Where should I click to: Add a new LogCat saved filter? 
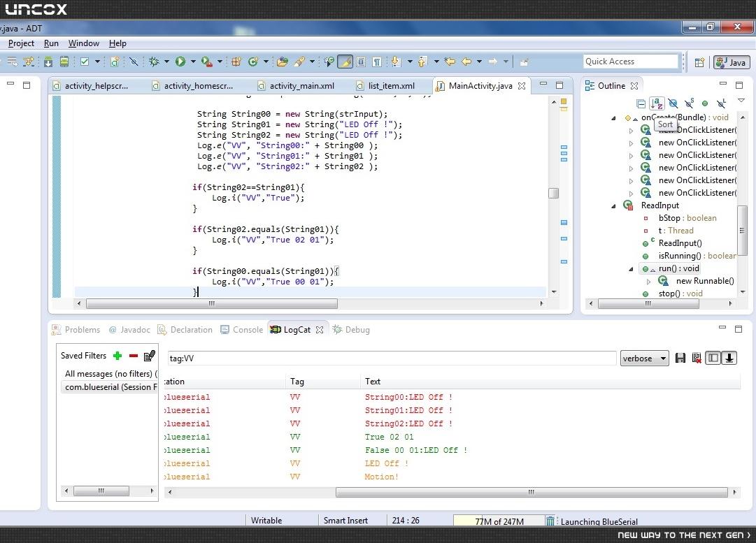point(117,356)
